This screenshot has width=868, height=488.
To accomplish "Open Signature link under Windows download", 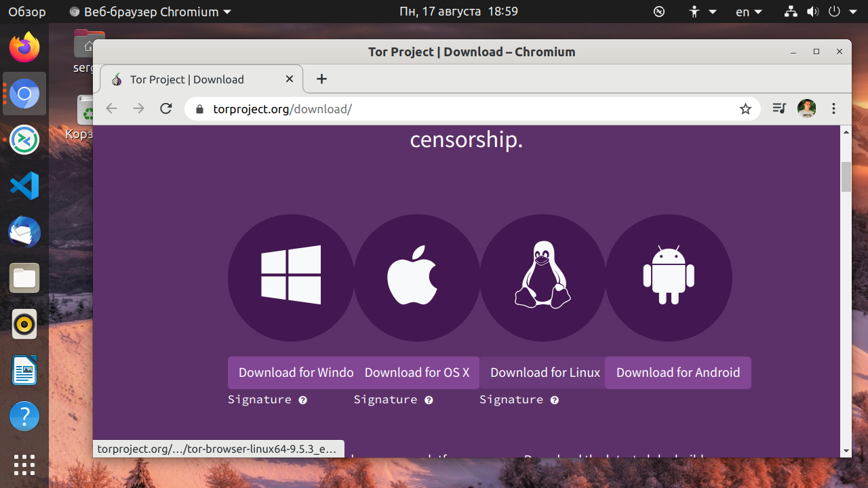I will coord(260,400).
